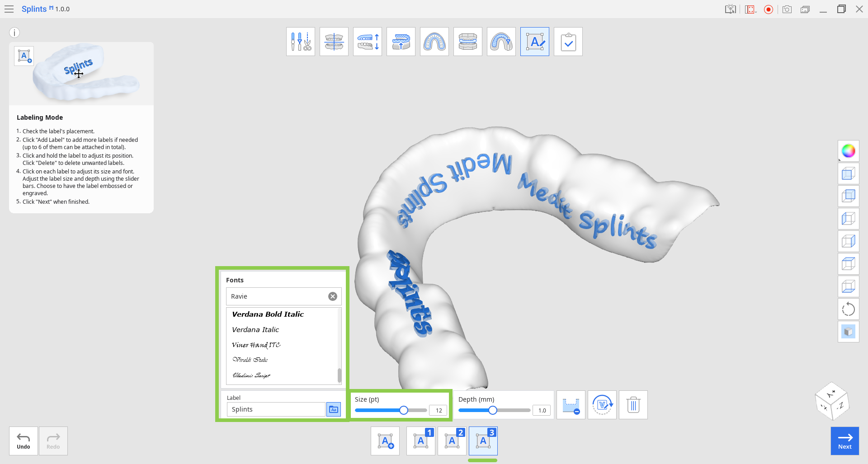The width and height of the screenshot is (868, 464).
Task: Clear the Ravie font search field
Action: point(333,296)
